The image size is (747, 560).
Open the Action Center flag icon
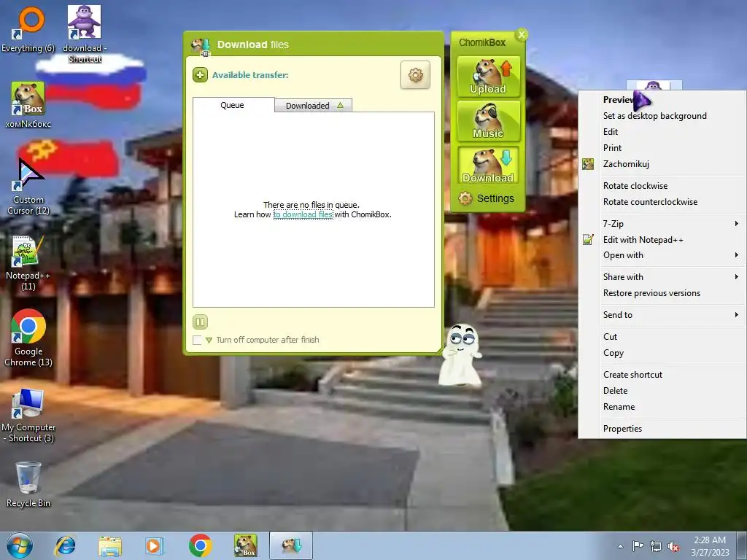pos(638,546)
